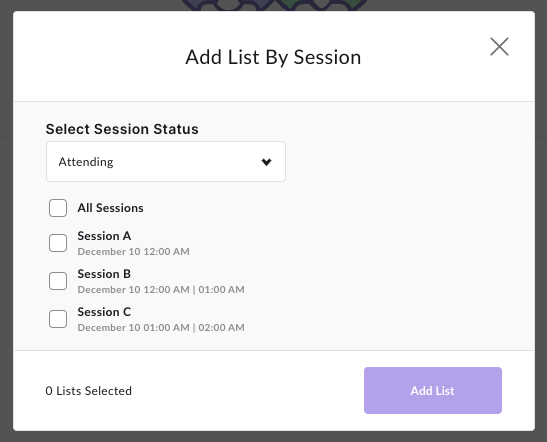Close the Add List By Session dialog
547x442 pixels.
499,47
